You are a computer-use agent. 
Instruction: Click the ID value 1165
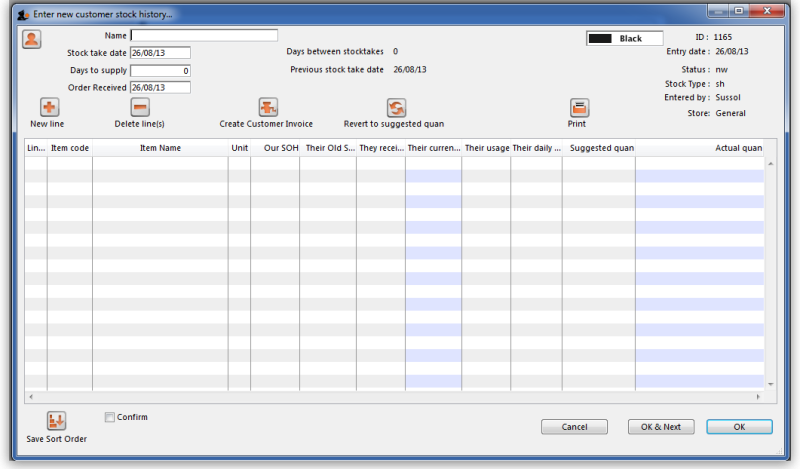point(722,37)
